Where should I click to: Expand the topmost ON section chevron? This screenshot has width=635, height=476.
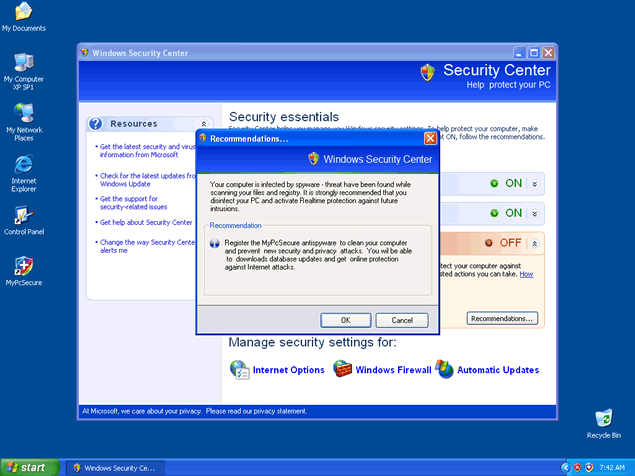[535, 184]
